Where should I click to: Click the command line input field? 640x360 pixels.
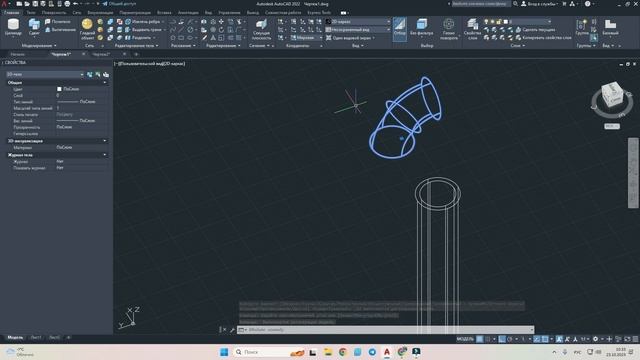click(x=386, y=329)
